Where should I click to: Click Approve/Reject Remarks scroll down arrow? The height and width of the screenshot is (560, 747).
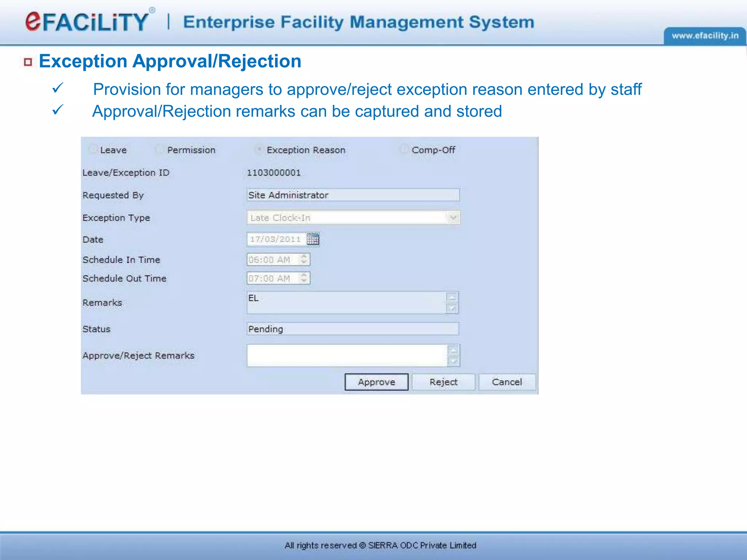(x=453, y=361)
